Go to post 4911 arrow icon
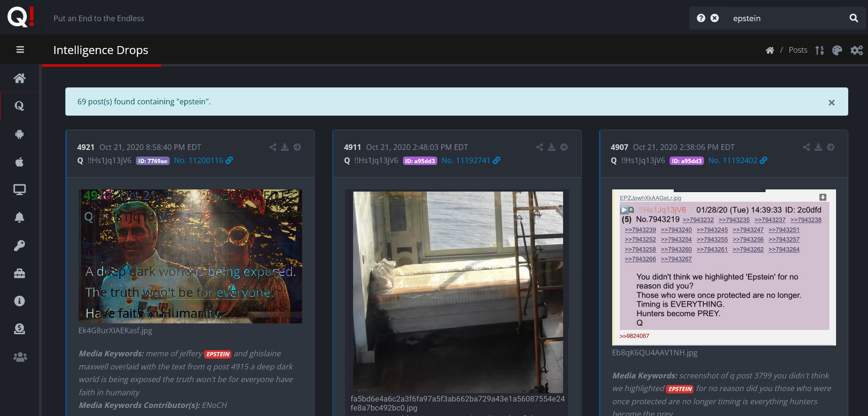The width and height of the screenshot is (868, 416). pyautogui.click(x=564, y=147)
